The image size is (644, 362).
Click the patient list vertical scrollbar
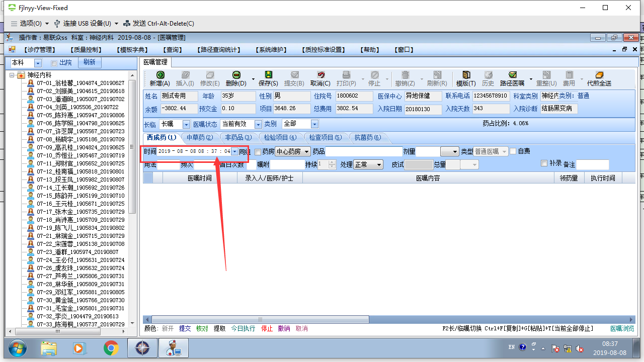pyautogui.click(x=132, y=146)
